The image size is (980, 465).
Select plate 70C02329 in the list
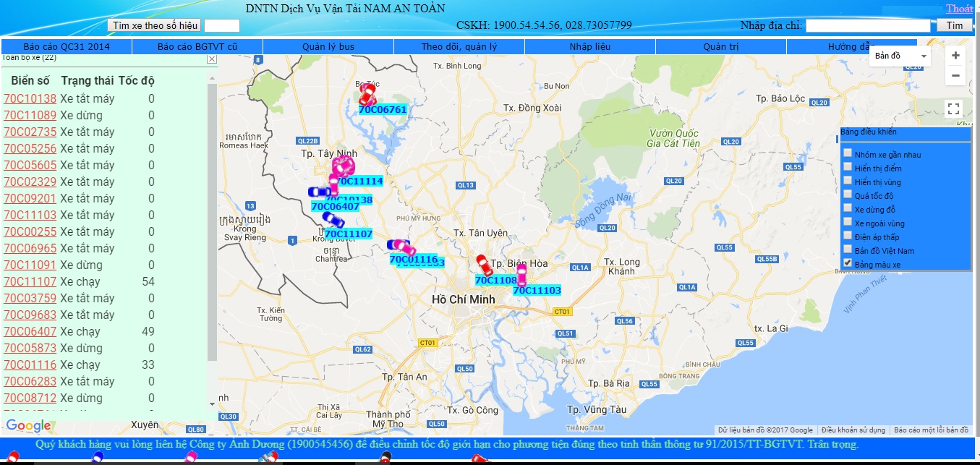pos(30,182)
